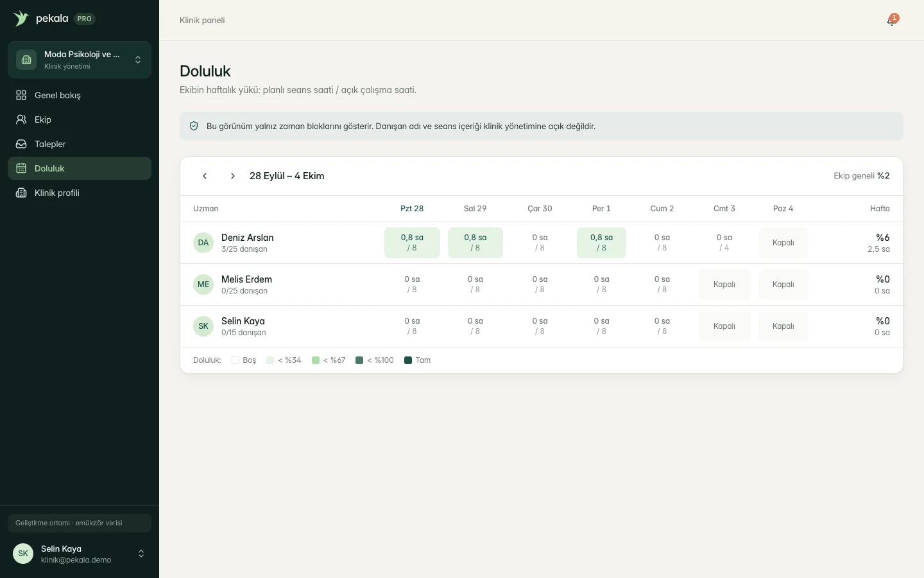
Task: Select Deniz Arslan's Pzt 28 cell
Action: [412, 243]
